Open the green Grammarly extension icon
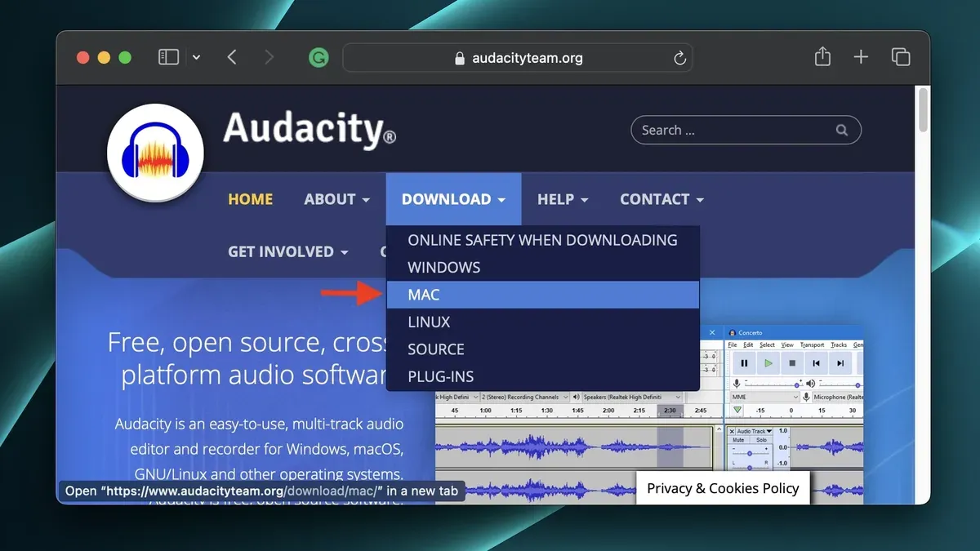The image size is (980, 551). 318,58
